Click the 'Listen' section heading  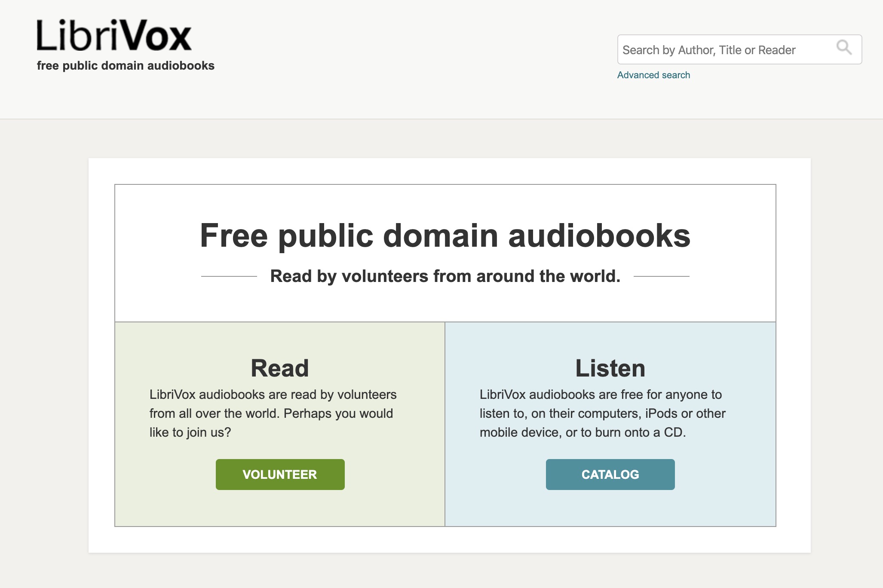click(610, 368)
